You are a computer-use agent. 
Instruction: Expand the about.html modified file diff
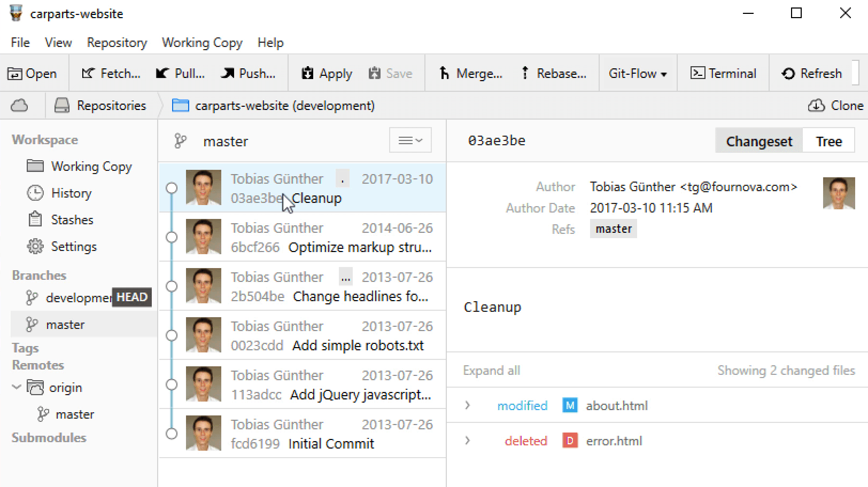pyautogui.click(x=468, y=406)
